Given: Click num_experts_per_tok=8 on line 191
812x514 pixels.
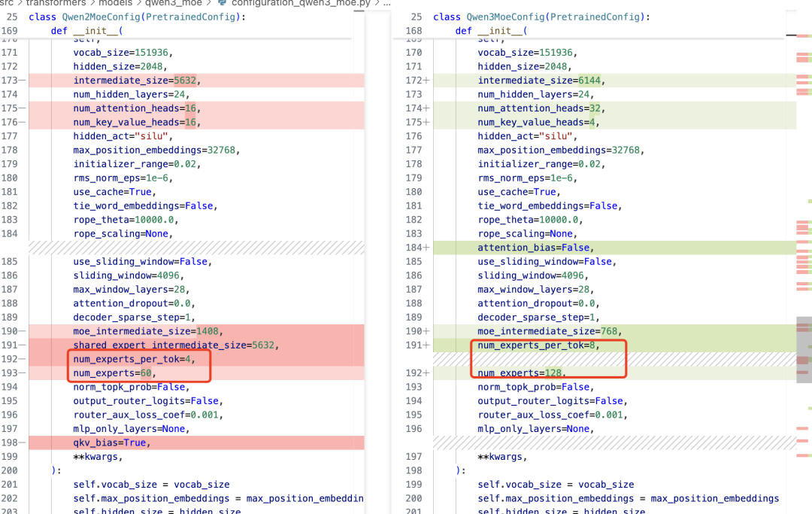Looking at the screenshot, I should click(538, 345).
